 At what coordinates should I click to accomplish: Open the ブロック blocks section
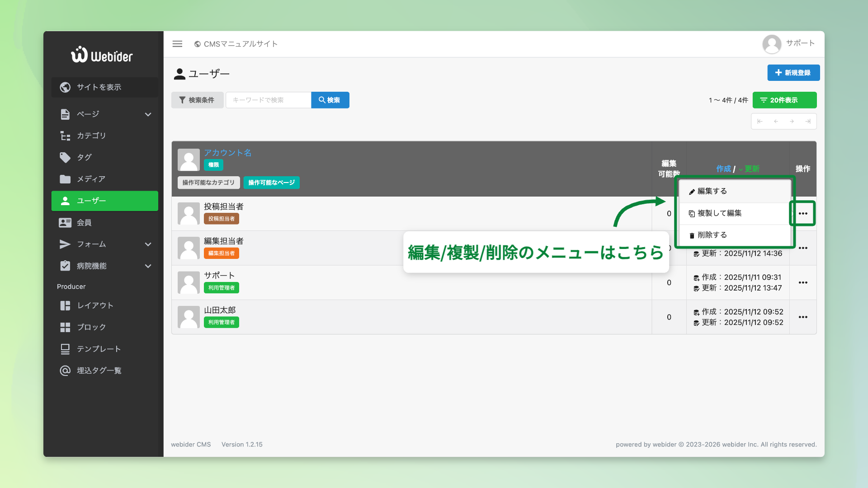pos(91,327)
